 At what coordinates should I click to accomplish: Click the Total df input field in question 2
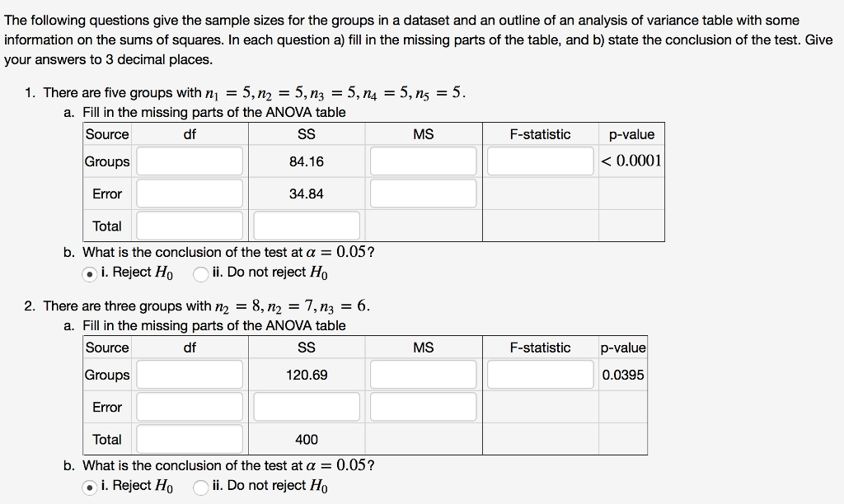tap(188, 438)
